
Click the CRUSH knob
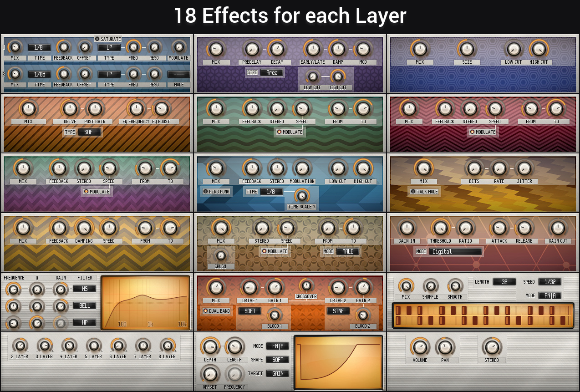(221, 255)
